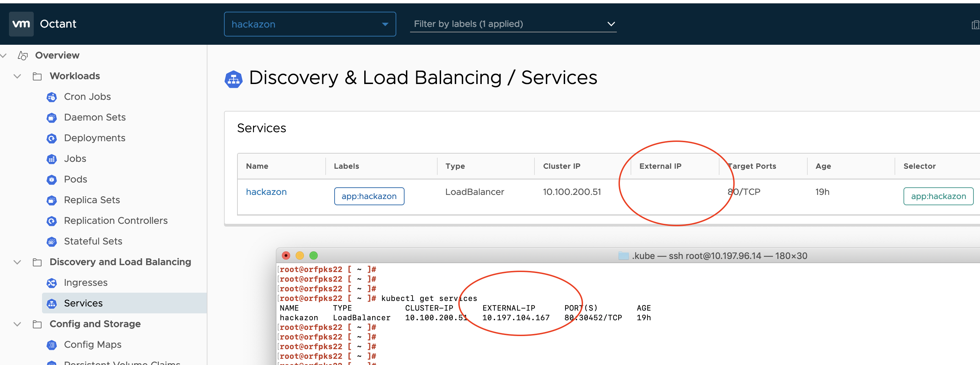Select the Config Maps icon
This screenshot has width=980, height=365.
(51, 345)
